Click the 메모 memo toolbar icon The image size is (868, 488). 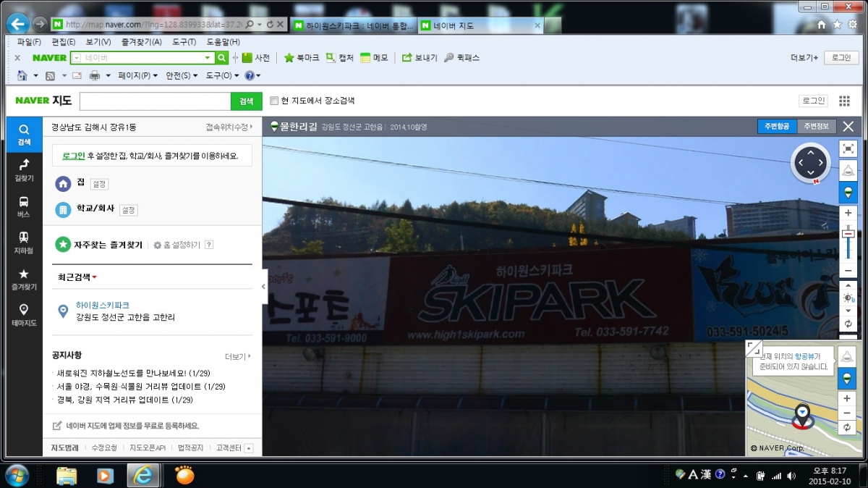point(374,58)
